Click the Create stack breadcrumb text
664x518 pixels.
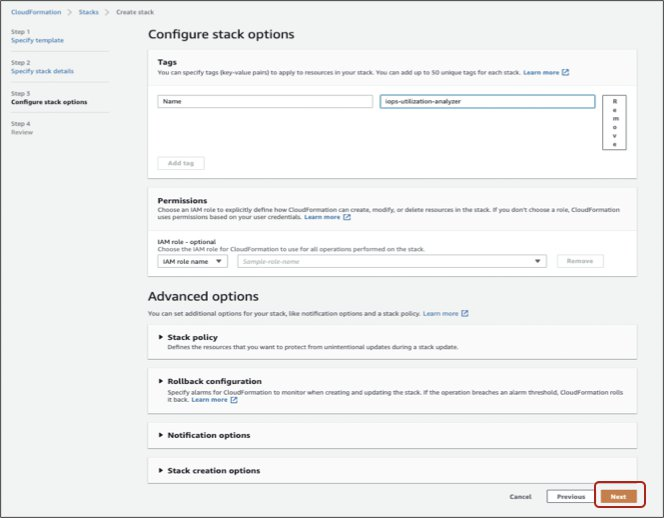pyautogui.click(x=135, y=12)
